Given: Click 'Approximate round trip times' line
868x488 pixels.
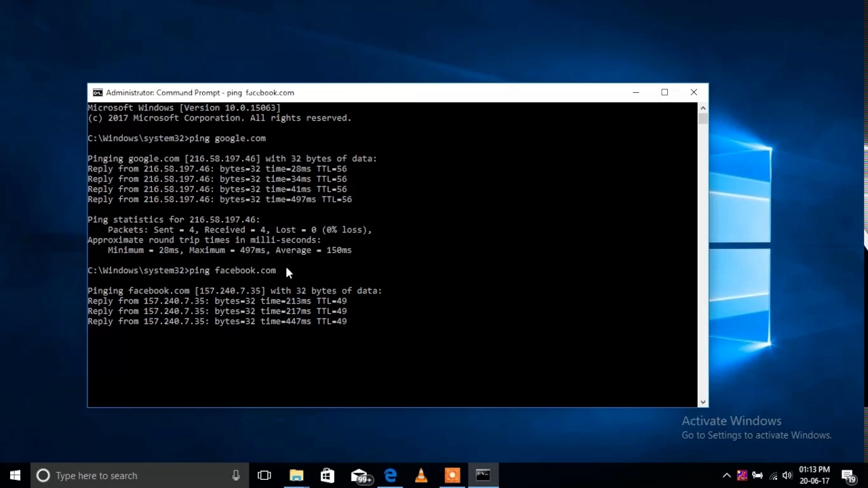Looking at the screenshot, I should [x=204, y=240].
